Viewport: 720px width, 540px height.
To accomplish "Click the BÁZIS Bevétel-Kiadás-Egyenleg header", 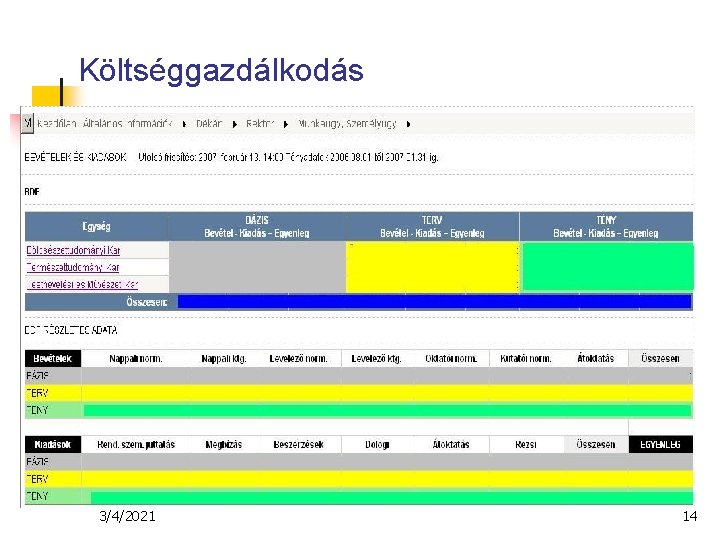I will (257, 226).
